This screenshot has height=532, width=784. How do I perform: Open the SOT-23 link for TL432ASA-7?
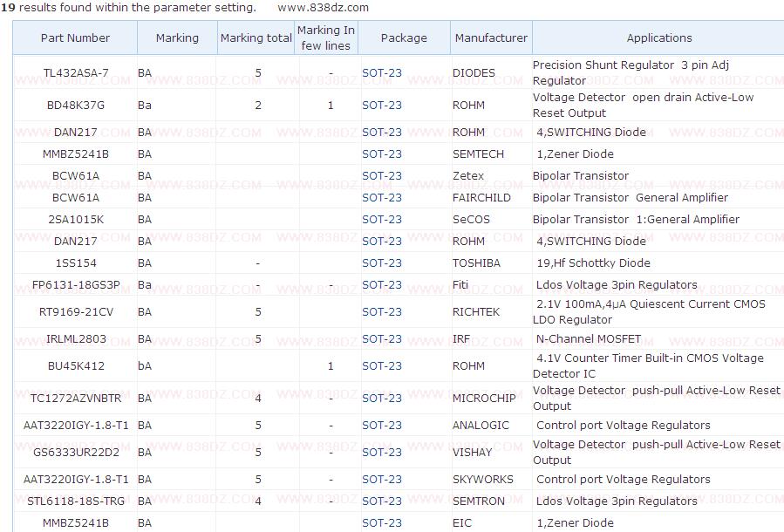(x=382, y=73)
